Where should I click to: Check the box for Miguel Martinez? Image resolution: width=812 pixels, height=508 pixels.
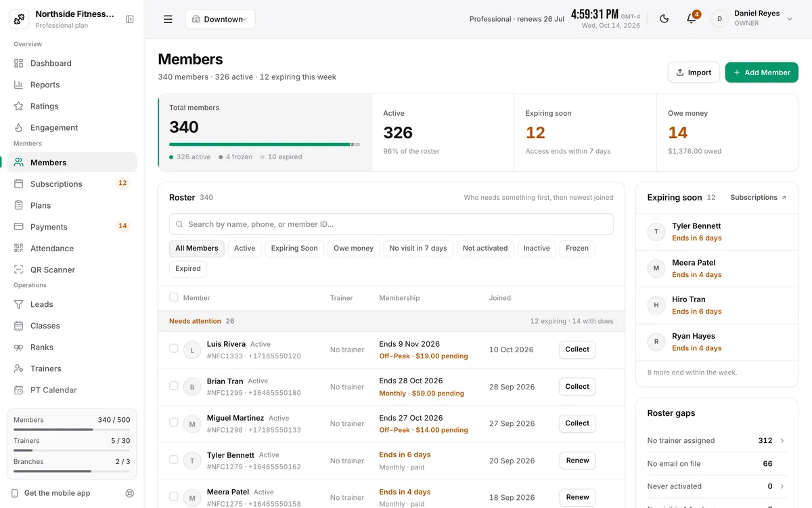click(174, 423)
